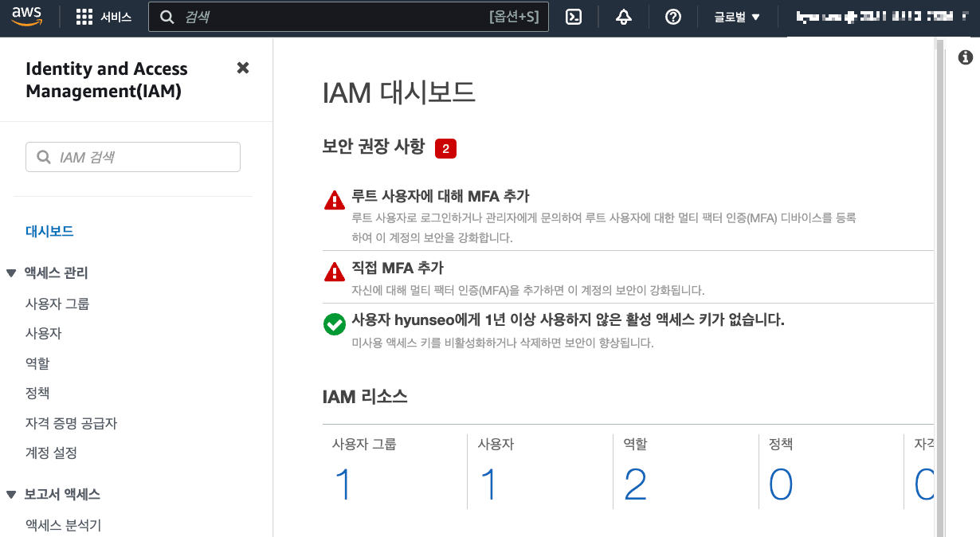Screen dimensions: 980x537
Task: Open 역할 in sidebar navigation
Action: [x=37, y=363]
